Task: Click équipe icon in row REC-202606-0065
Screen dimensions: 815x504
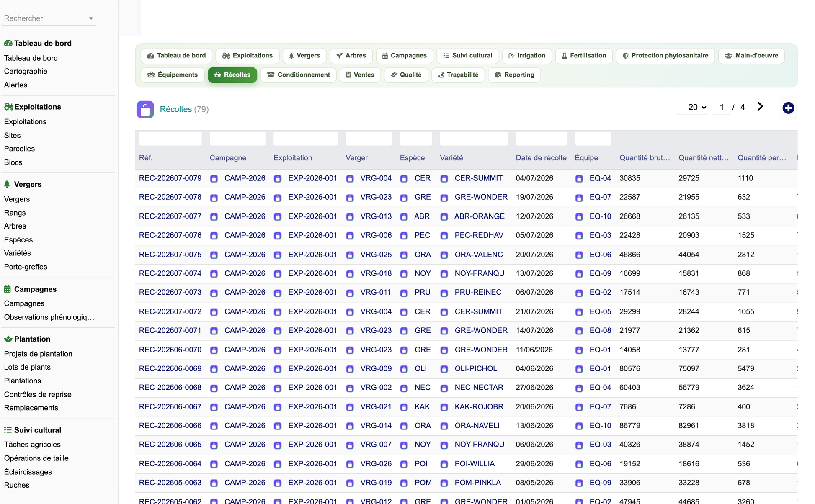Action: [x=579, y=445]
